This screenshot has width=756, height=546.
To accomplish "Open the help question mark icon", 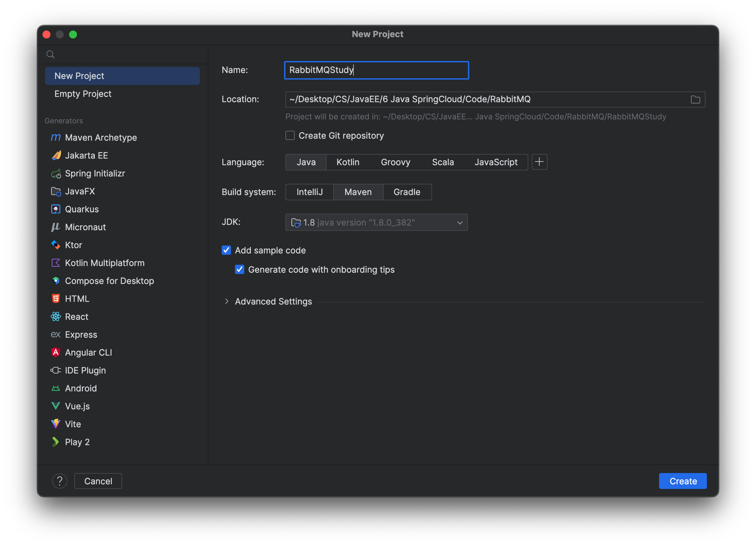I will [x=59, y=481].
